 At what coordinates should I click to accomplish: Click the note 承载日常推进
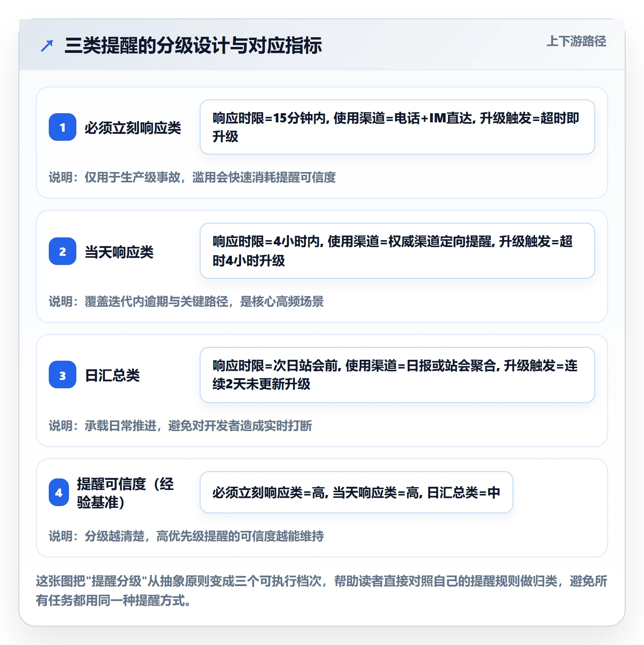180,426
